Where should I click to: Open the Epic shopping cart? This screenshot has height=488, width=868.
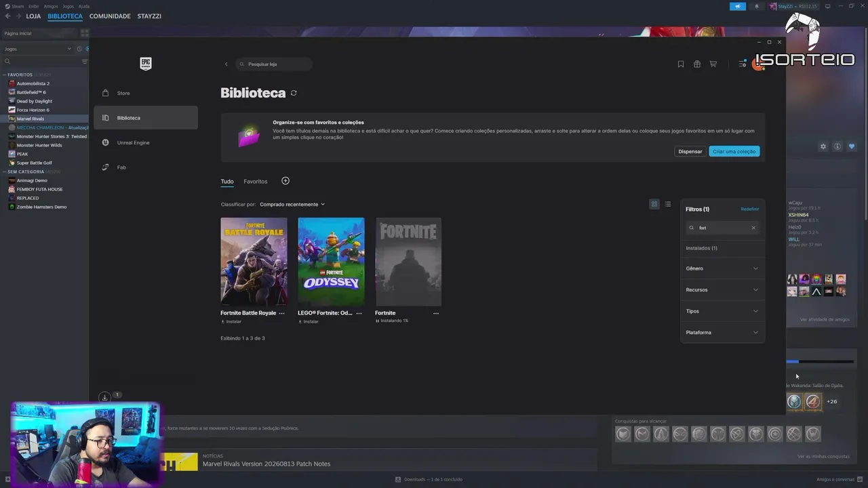(x=713, y=64)
